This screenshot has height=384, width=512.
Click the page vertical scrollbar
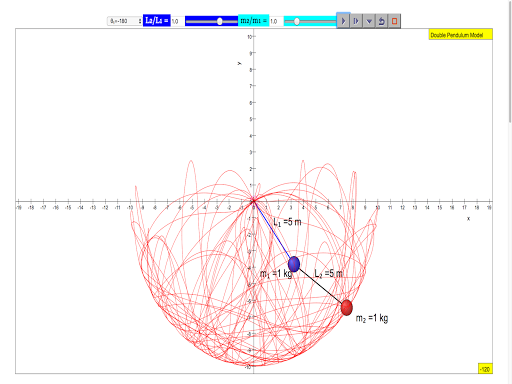[x=510, y=62]
